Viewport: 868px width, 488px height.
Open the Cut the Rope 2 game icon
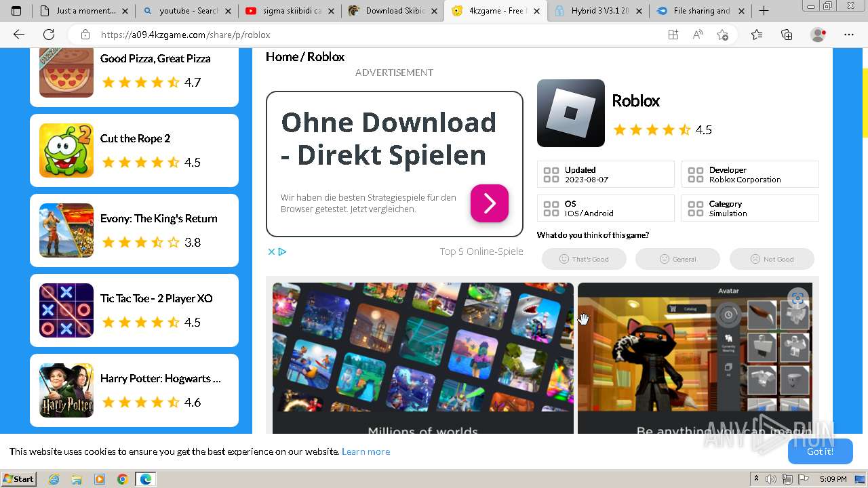[x=66, y=150]
